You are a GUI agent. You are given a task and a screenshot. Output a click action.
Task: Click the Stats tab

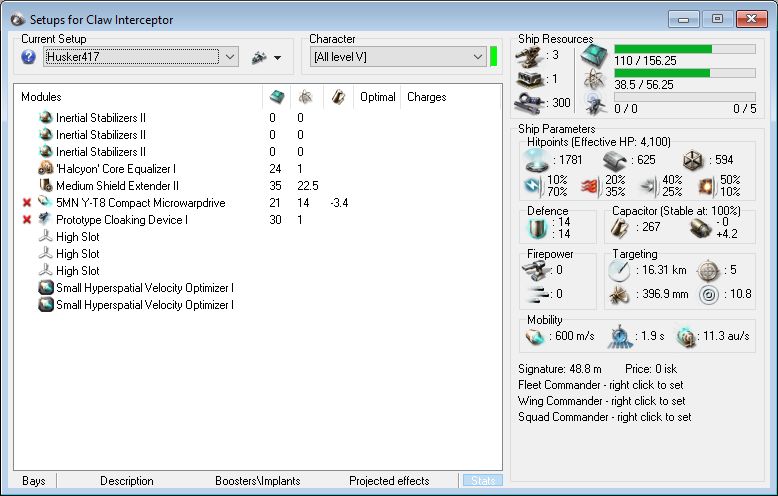pyautogui.click(x=483, y=481)
